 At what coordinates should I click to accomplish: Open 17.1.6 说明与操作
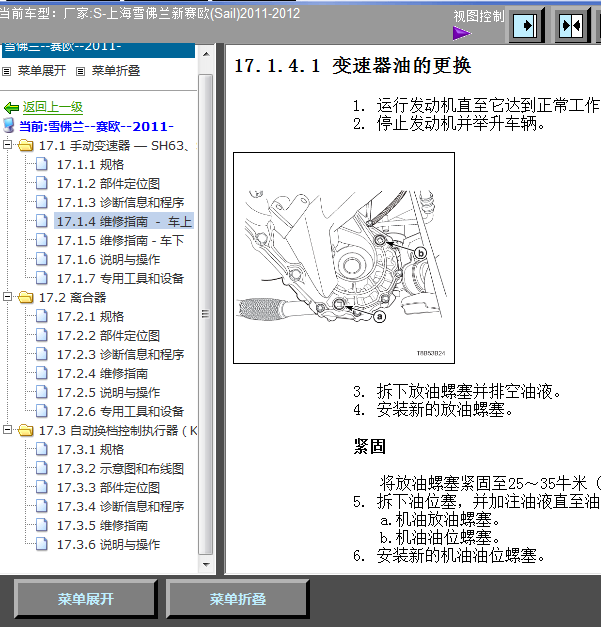click(x=108, y=259)
